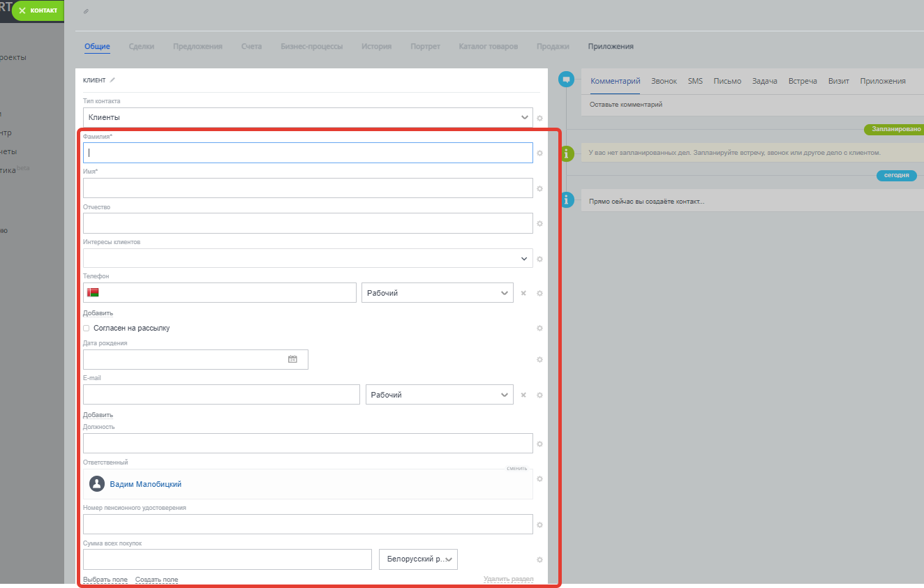
Task: Click the blue comment bubble icon in timeline
Action: click(566, 80)
